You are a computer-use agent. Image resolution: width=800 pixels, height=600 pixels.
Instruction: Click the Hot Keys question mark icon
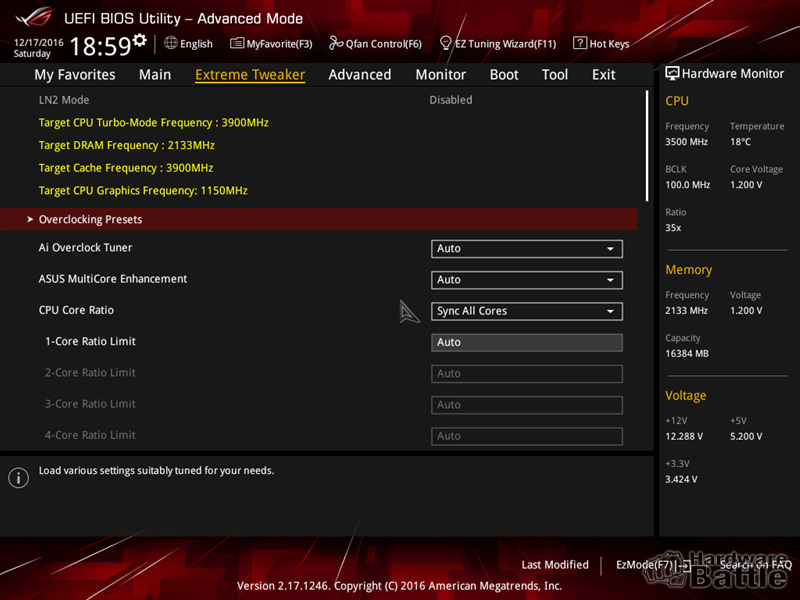coord(580,43)
